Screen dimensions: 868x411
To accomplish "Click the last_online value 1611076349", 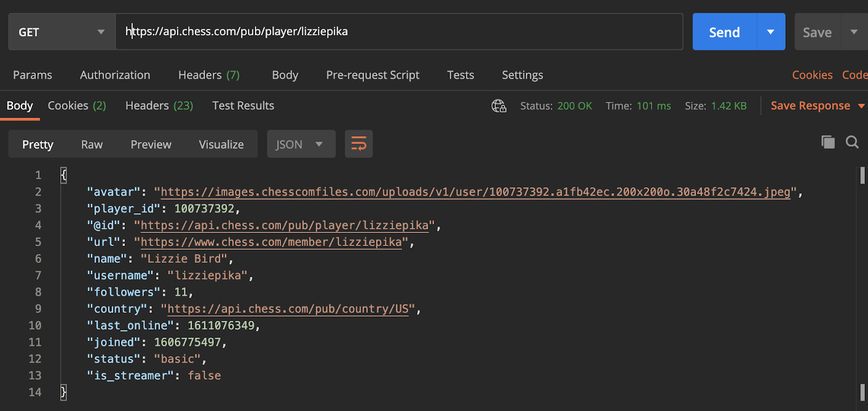I will 221,326.
